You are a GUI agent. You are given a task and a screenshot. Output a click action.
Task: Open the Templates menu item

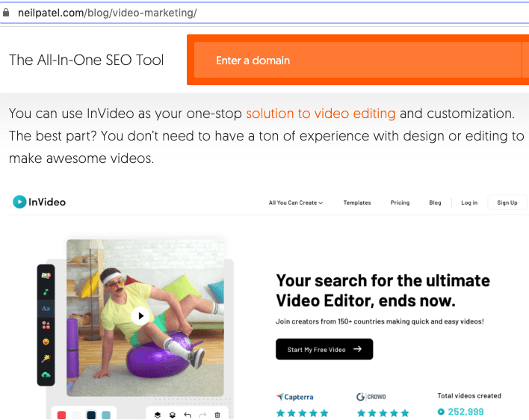coord(357,203)
